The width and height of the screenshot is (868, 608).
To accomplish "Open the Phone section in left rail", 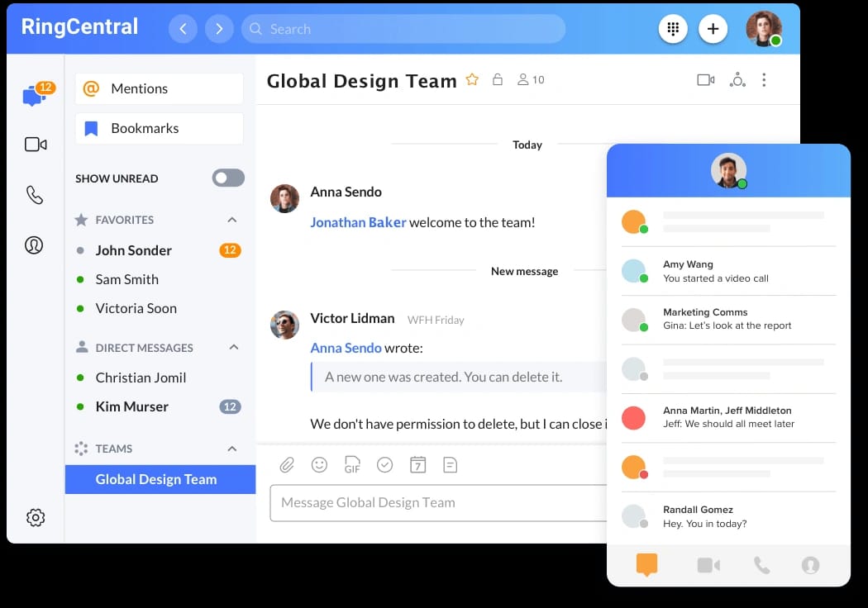I will pos(35,195).
